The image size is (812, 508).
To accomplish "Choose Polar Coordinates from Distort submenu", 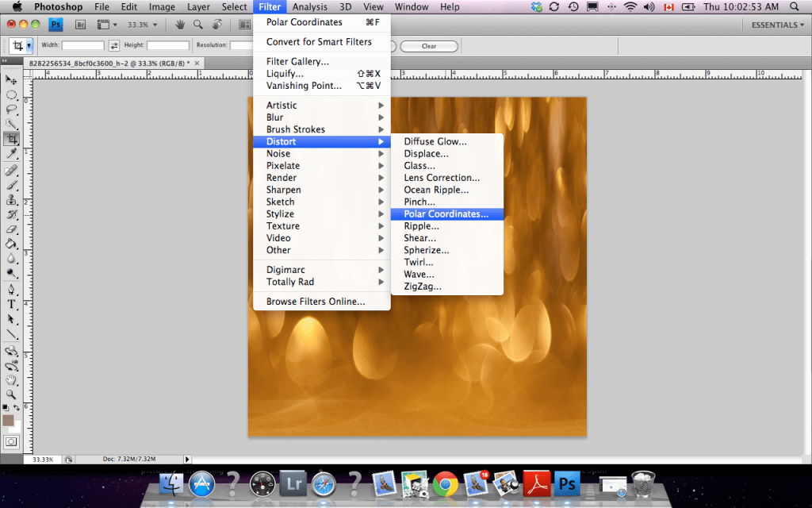I will tap(446, 214).
